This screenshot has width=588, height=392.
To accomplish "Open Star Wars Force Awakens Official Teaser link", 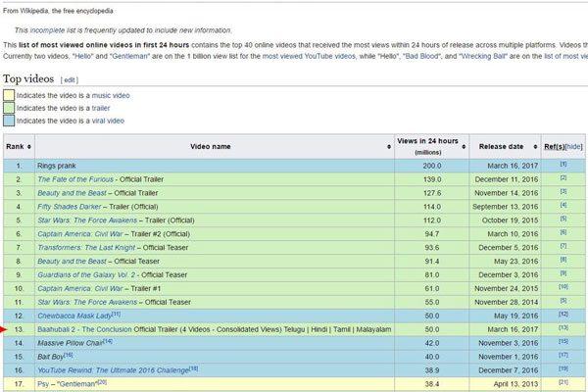I will [x=87, y=302].
